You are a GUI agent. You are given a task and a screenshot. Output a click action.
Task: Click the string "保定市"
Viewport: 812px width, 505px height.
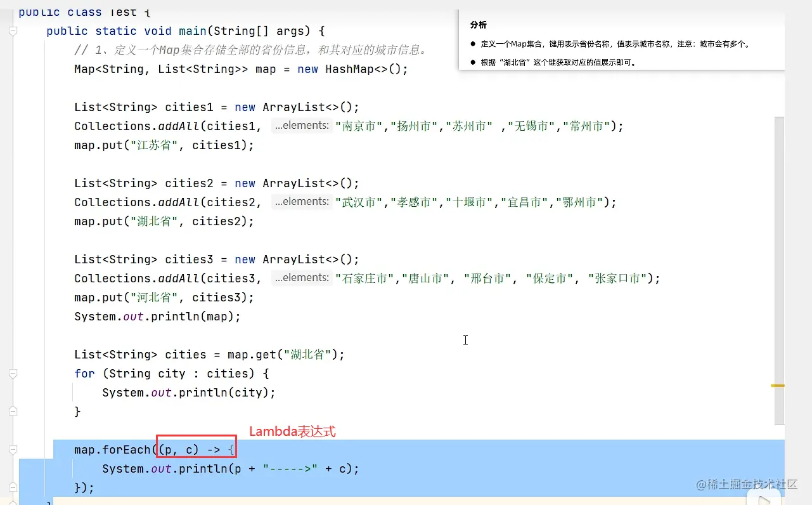click(x=551, y=278)
